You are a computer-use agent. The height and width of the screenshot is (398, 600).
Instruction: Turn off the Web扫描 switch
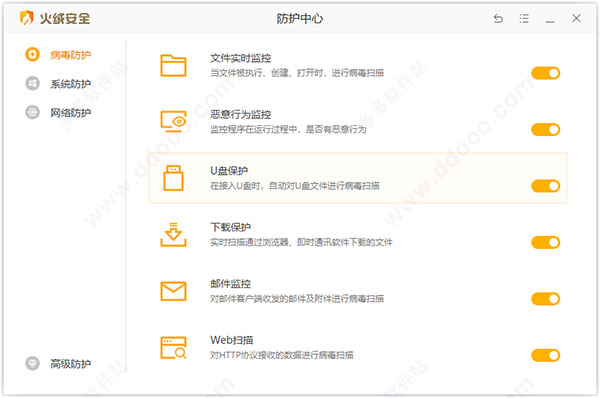(x=546, y=355)
